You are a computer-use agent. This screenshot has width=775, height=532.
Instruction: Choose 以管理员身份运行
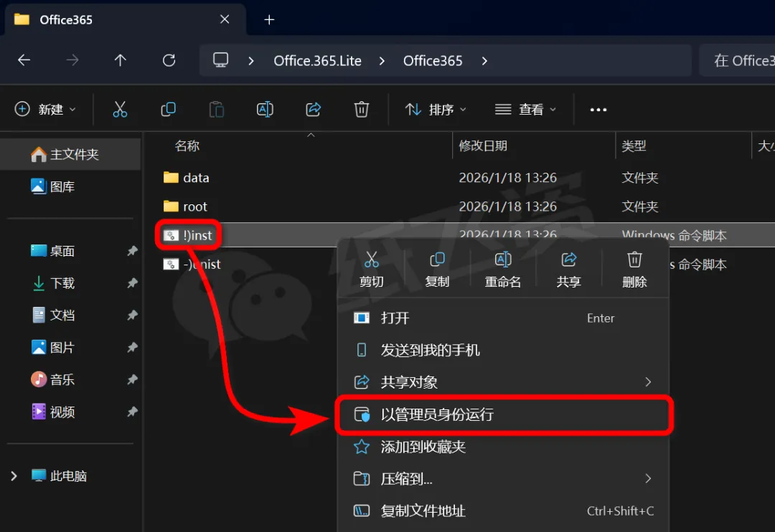point(503,414)
